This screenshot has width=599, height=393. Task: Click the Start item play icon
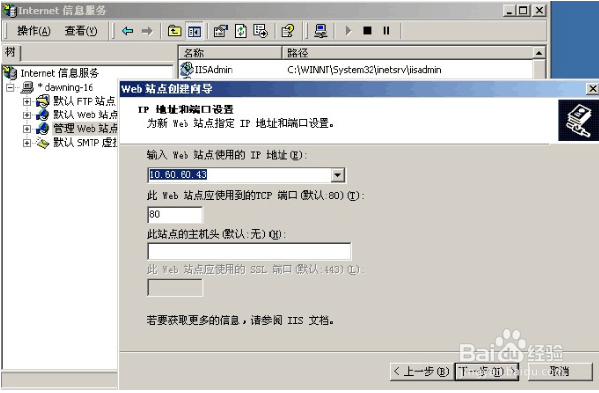coord(348,31)
